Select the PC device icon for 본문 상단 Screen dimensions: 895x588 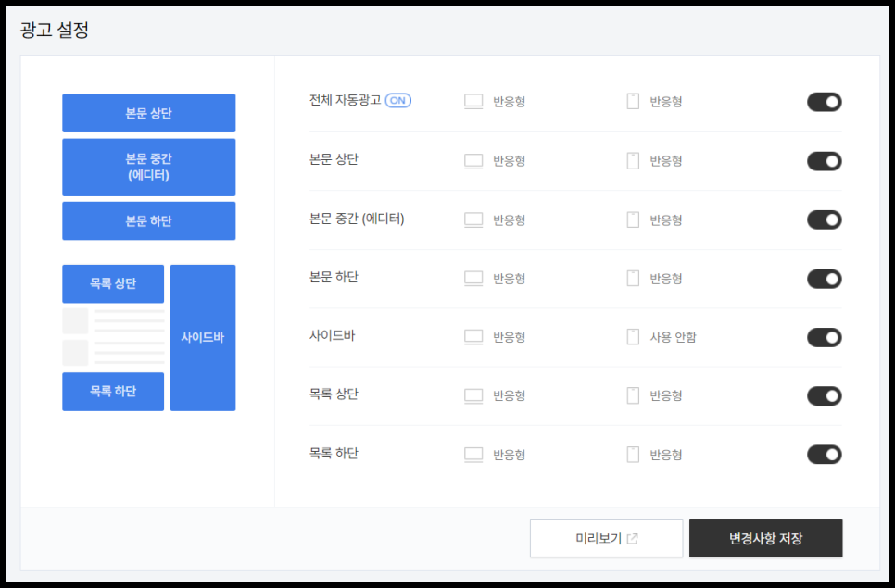pos(473,161)
